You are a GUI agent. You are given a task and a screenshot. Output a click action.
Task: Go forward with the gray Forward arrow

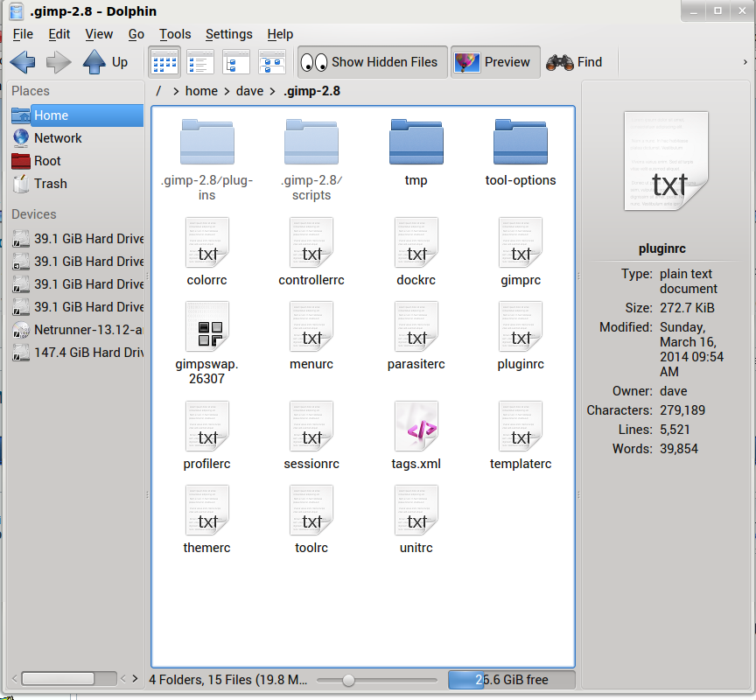coord(59,62)
